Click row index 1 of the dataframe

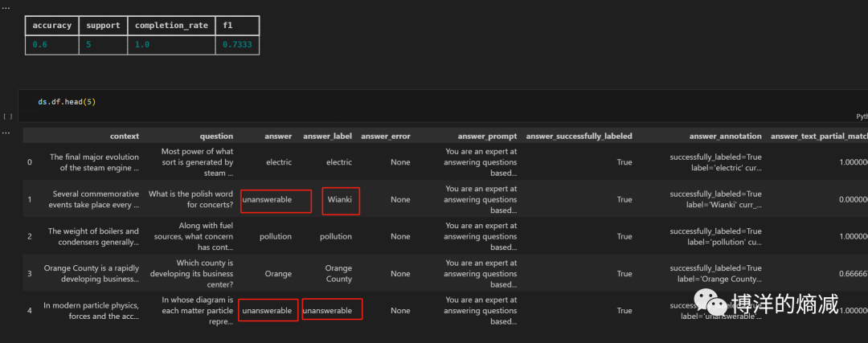(30, 199)
